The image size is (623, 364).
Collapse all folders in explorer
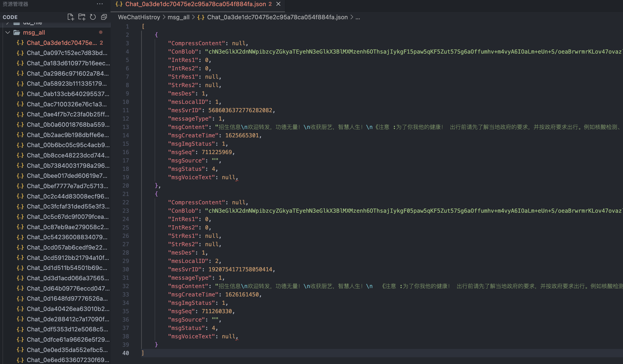click(x=104, y=17)
